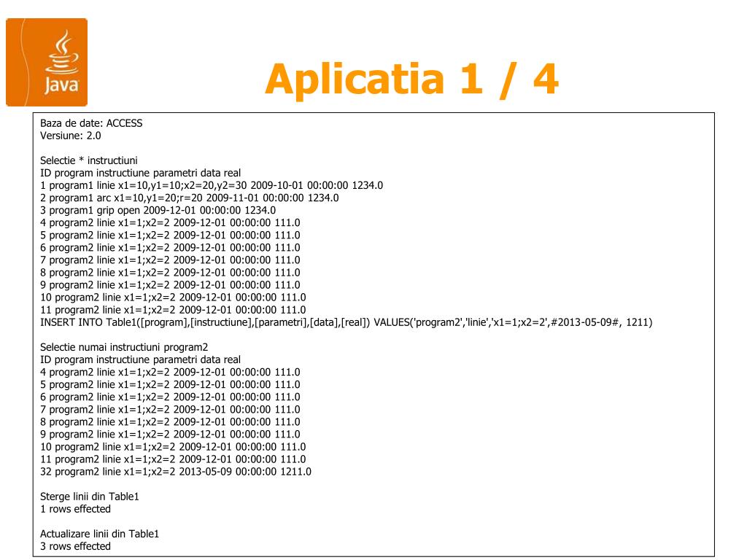Viewport: 747px width, 560px height.
Task: Click the INSERT INTO Table1 statement line
Action: pyautogui.click(x=347, y=322)
